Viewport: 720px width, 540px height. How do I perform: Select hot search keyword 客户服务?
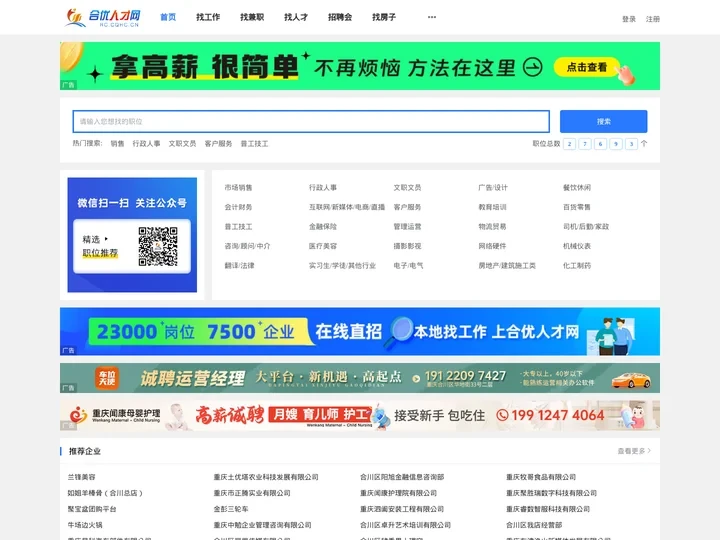point(218,144)
